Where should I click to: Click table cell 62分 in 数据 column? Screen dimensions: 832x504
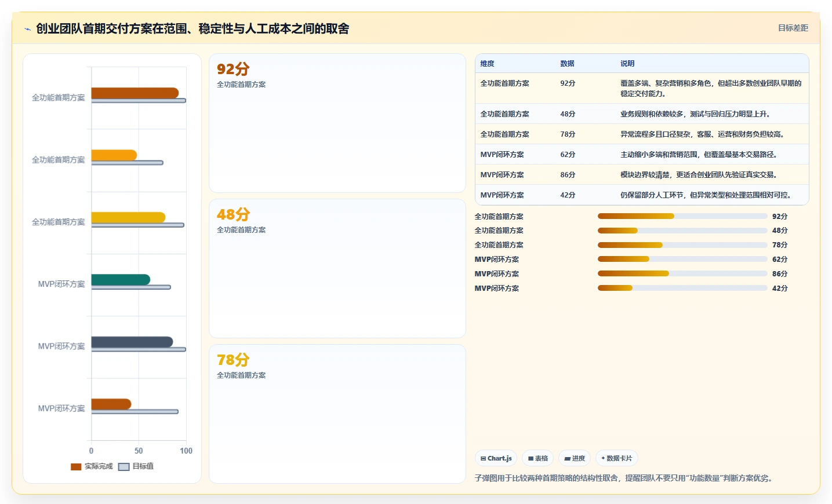point(568,155)
